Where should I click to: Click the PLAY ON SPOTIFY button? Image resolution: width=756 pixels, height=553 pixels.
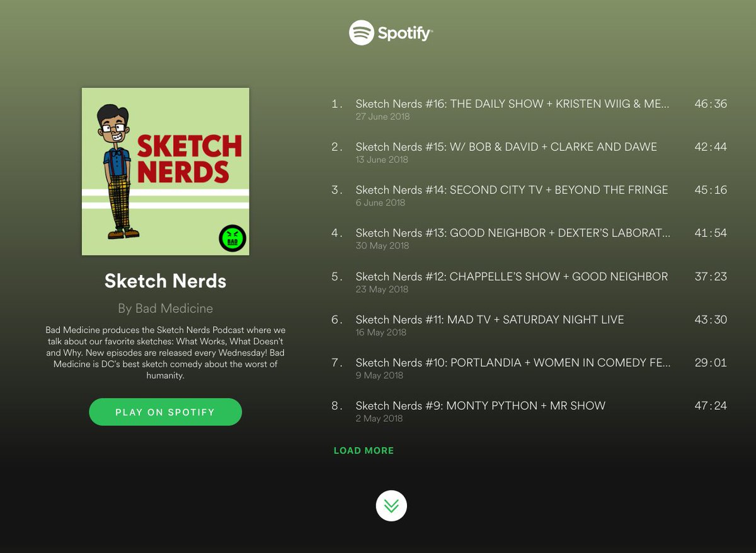click(166, 412)
